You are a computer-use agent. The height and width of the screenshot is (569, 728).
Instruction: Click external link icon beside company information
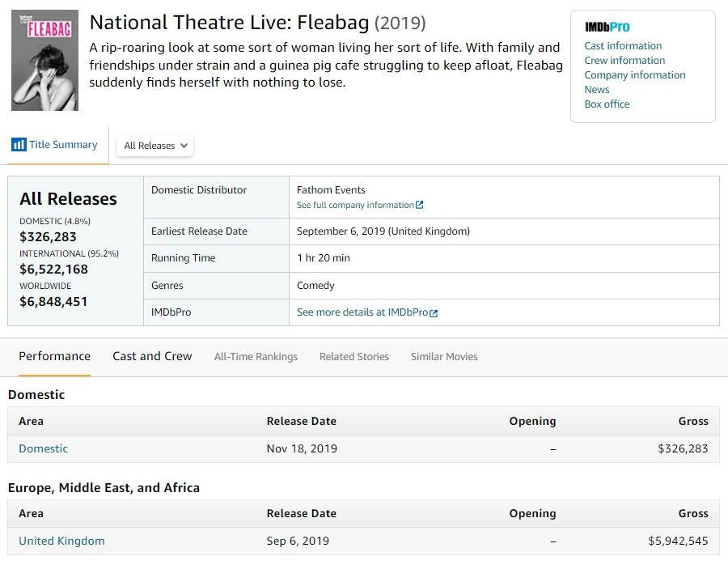419,205
